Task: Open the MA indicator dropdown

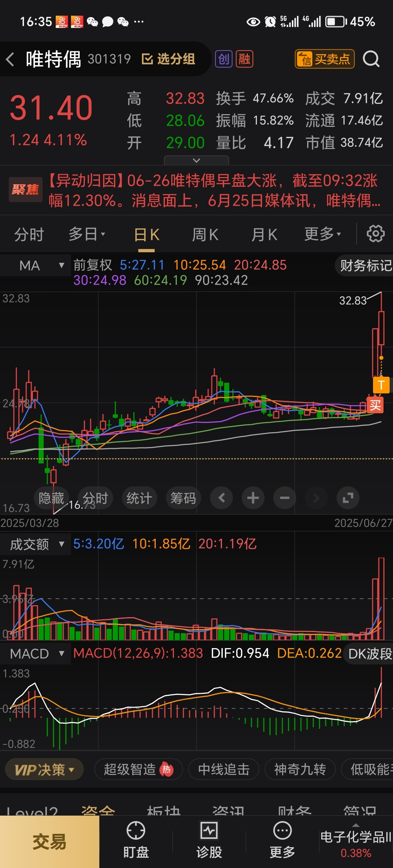Action: (35, 266)
